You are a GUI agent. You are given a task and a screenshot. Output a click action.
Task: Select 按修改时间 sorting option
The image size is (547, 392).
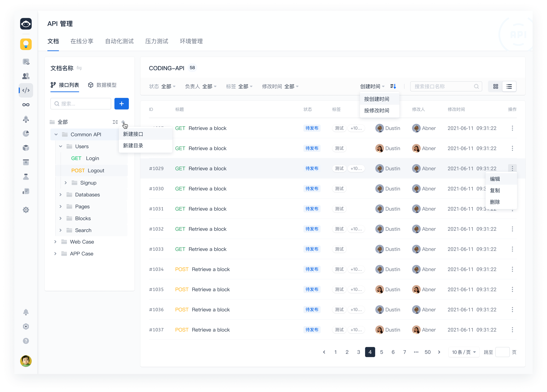click(376, 111)
